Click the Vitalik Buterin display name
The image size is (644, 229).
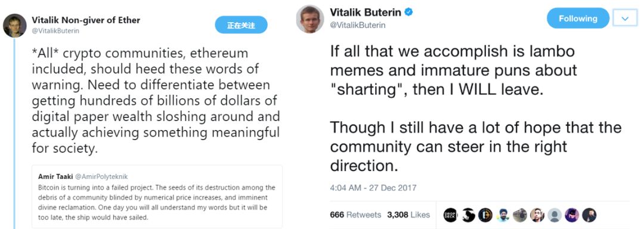pos(366,13)
